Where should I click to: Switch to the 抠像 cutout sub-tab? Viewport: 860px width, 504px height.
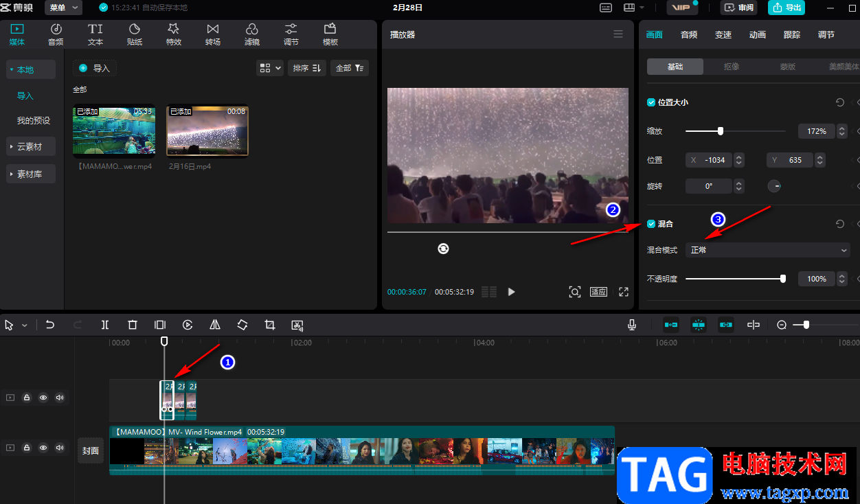(x=732, y=67)
